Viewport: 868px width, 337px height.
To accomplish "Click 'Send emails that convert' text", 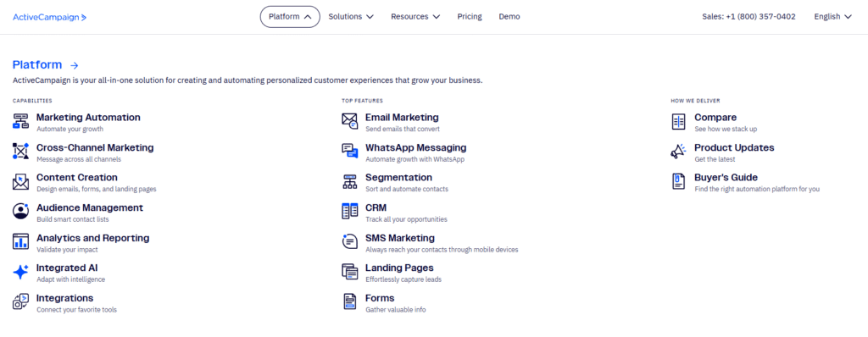I will 403,129.
